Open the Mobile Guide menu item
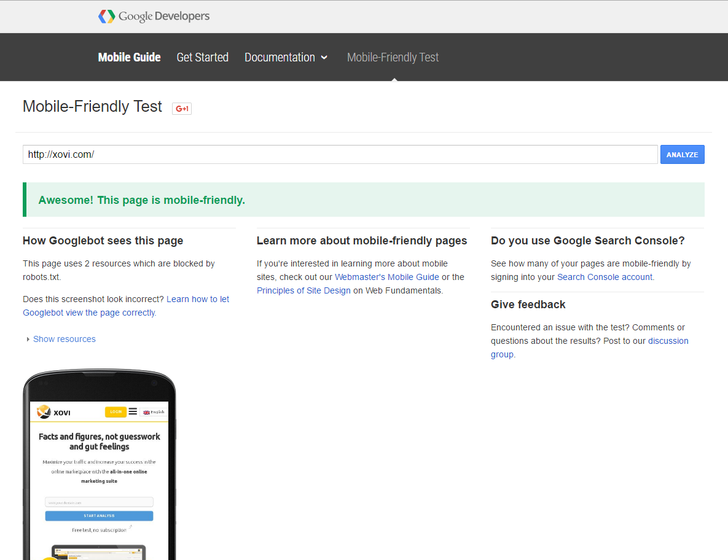Viewport: 728px width, 560px height. tap(129, 57)
